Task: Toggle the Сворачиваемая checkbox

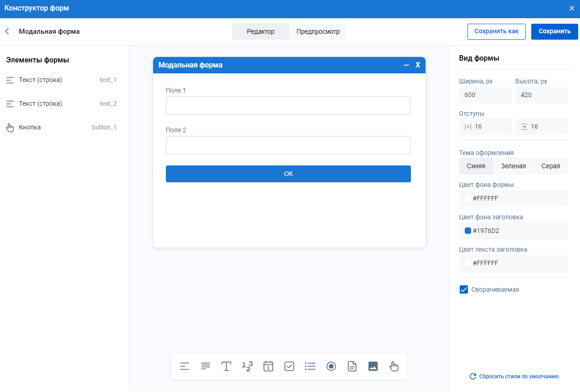Action: [464, 289]
